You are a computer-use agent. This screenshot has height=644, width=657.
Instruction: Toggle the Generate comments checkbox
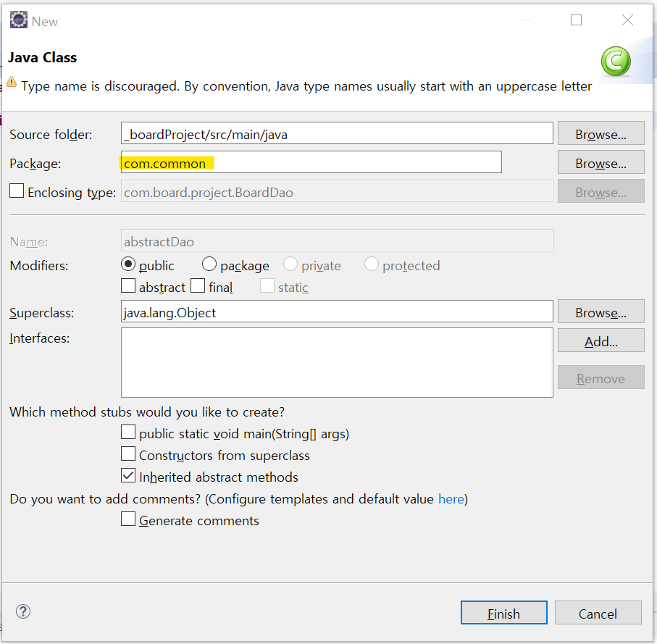coord(128,519)
